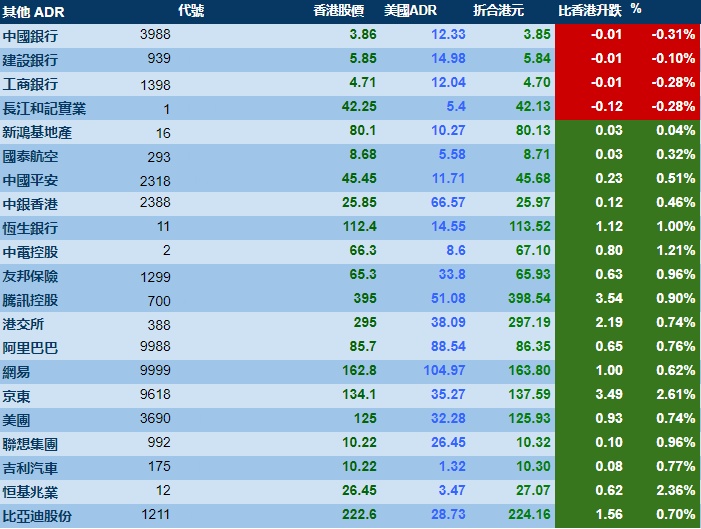Select the 中銀香港 stock name
Viewport: 701px width, 529px height.
[x=30, y=204]
